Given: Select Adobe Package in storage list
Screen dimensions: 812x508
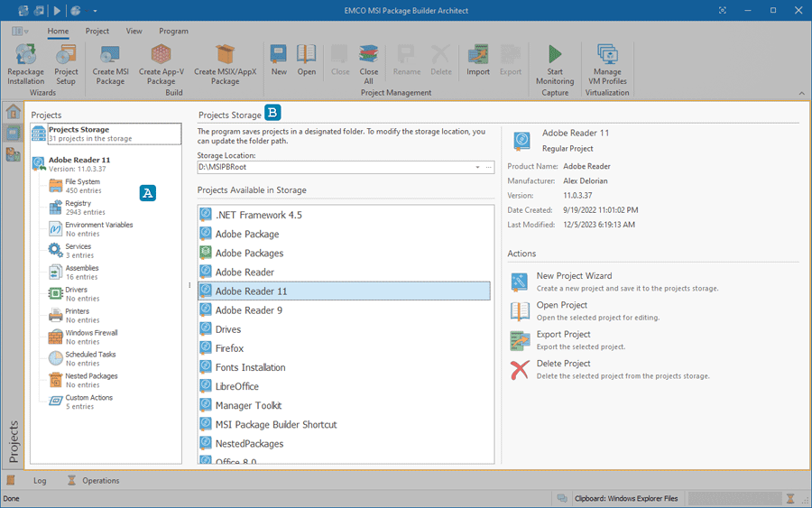Looking at the screenshot, I should [344, 234].
